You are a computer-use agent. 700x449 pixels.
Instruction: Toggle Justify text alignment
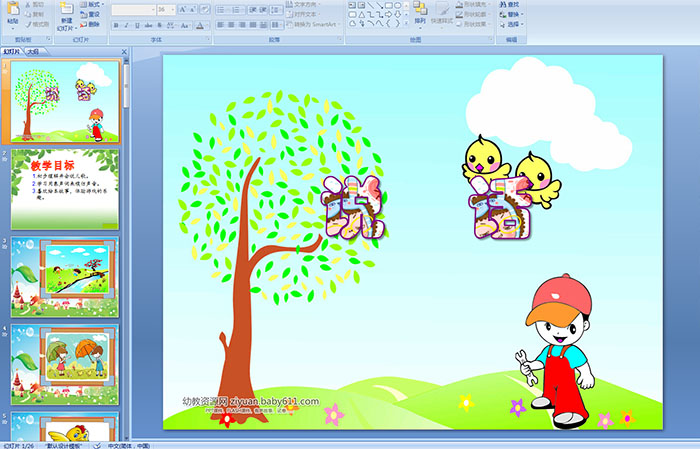coord(253,25)
